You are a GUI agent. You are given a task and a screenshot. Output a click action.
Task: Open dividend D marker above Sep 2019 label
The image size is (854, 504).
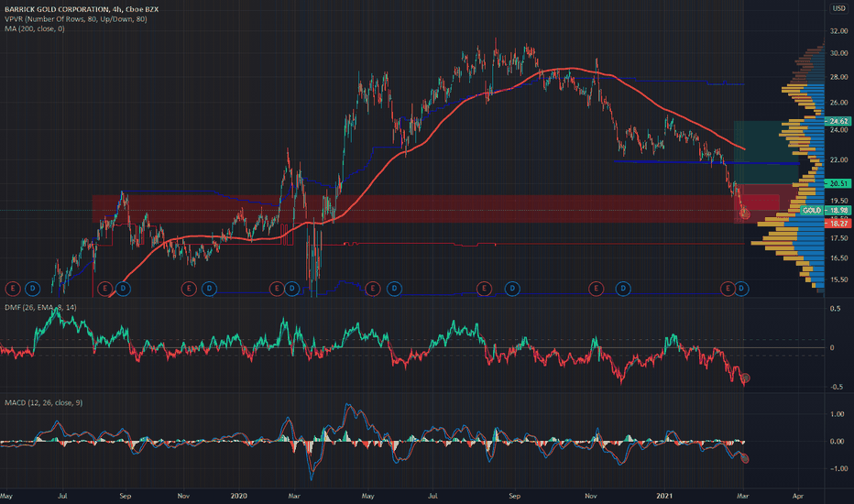click(x=123, y=289)
